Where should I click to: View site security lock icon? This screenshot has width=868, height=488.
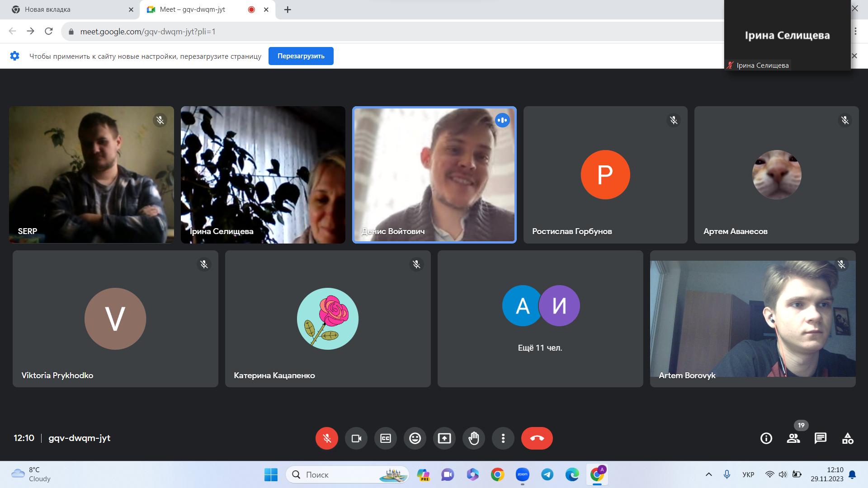tap(71, 32)
